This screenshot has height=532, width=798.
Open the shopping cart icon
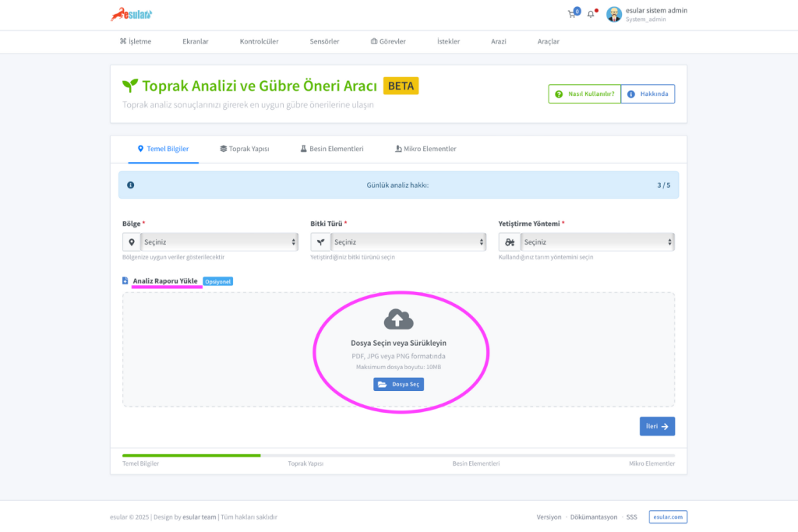pyautogui.click(x=573, y=14)
